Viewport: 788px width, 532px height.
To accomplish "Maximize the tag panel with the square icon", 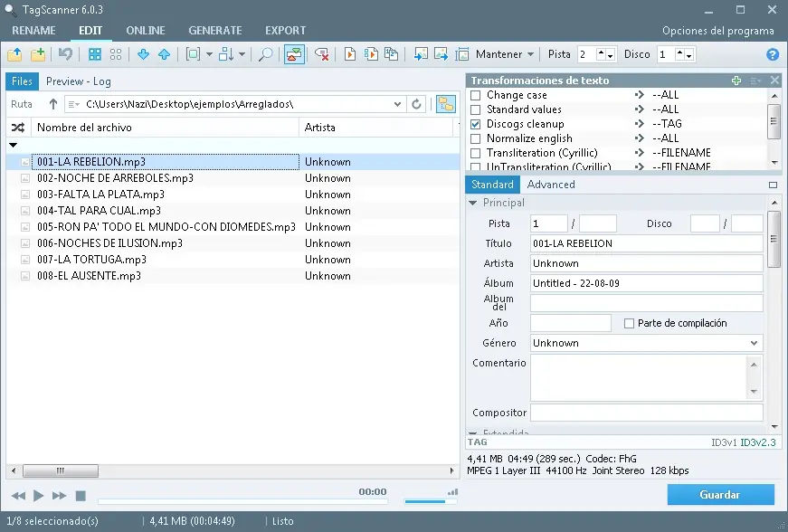I will [x=773, y=185].
